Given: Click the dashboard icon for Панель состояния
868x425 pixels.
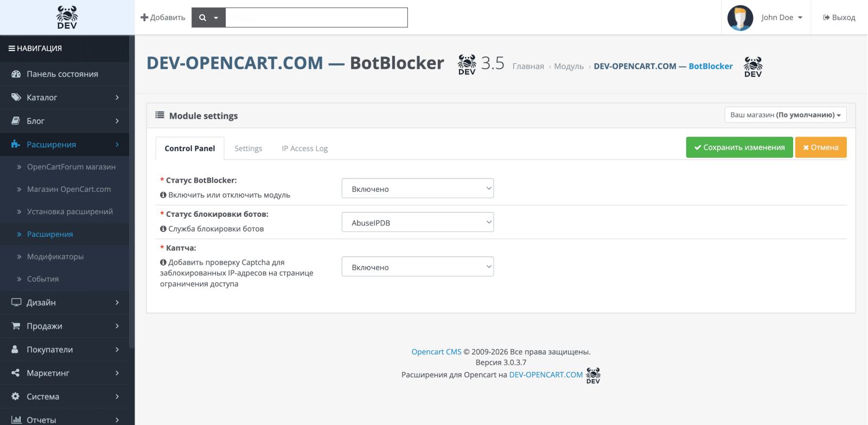Looking at the screenshot, I should (x=16, y=74).
